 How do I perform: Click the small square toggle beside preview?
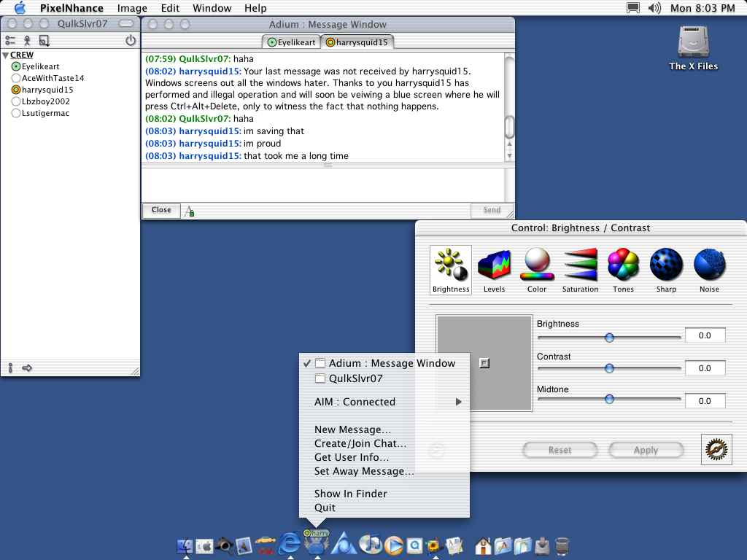(484, 363)
